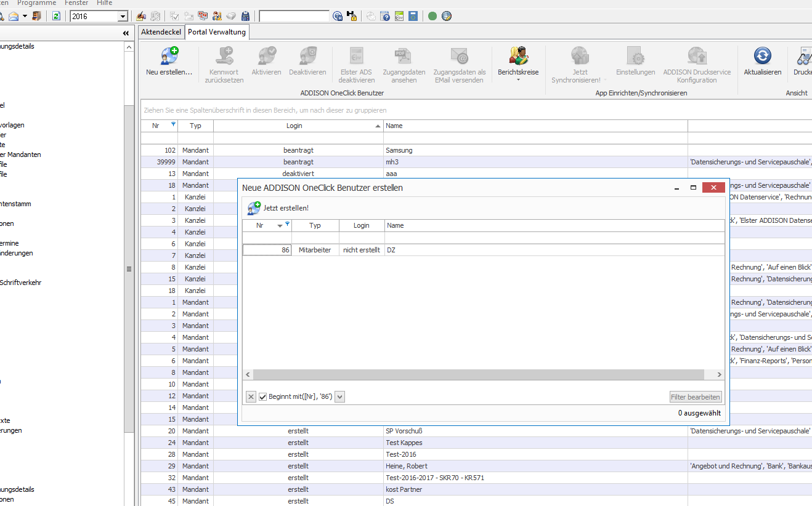Click the pen signature toolbar icon
Image resolution: width=812 pixels, height=506 pixels.
(x=141, y=16)
